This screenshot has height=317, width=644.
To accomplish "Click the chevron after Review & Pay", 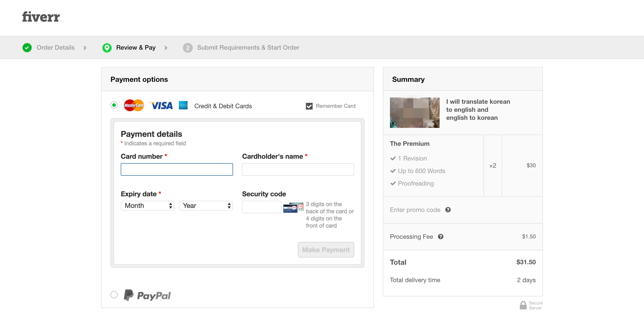I will [x=166, y=48].
